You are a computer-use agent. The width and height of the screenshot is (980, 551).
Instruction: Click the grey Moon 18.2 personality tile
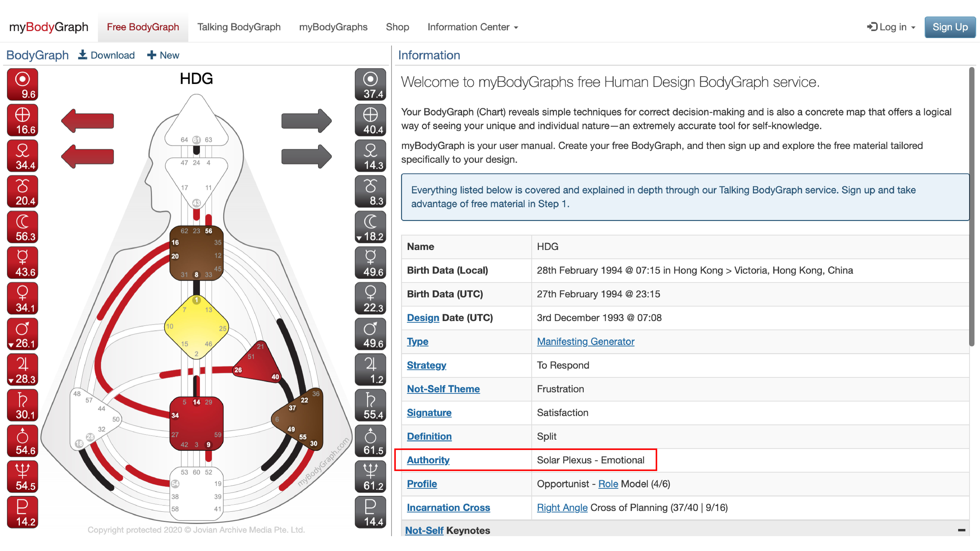coord(370,227)
